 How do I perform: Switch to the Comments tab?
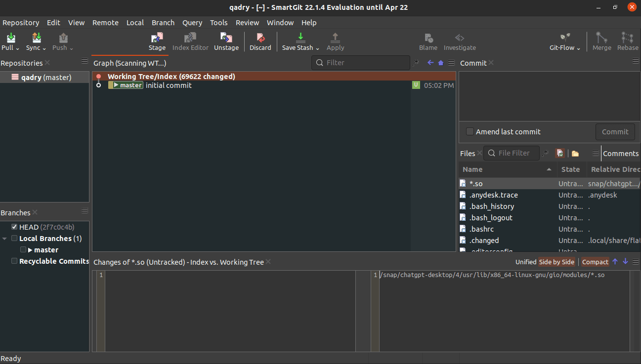[x=621, y=154]
